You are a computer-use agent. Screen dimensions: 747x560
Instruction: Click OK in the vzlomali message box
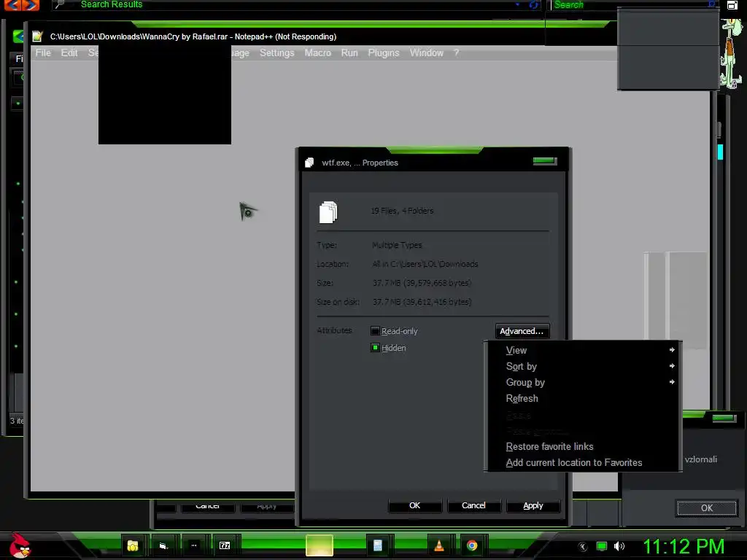point(706,508)
